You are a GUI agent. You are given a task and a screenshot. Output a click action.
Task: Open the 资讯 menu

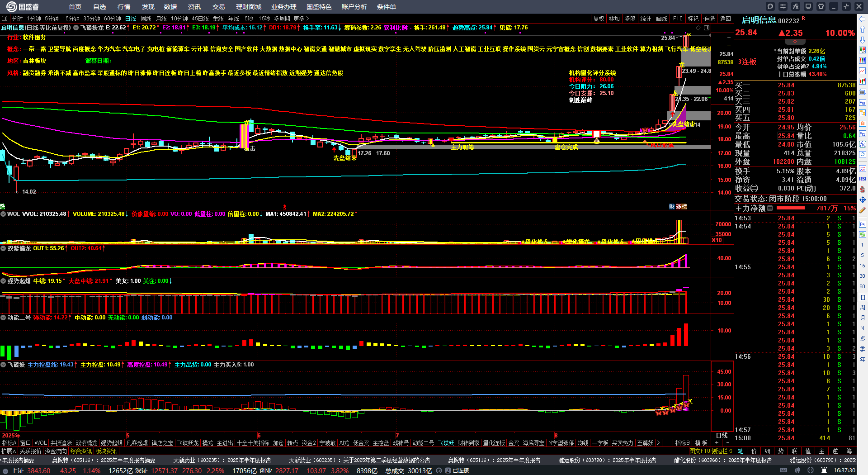[x=194, y=7]
